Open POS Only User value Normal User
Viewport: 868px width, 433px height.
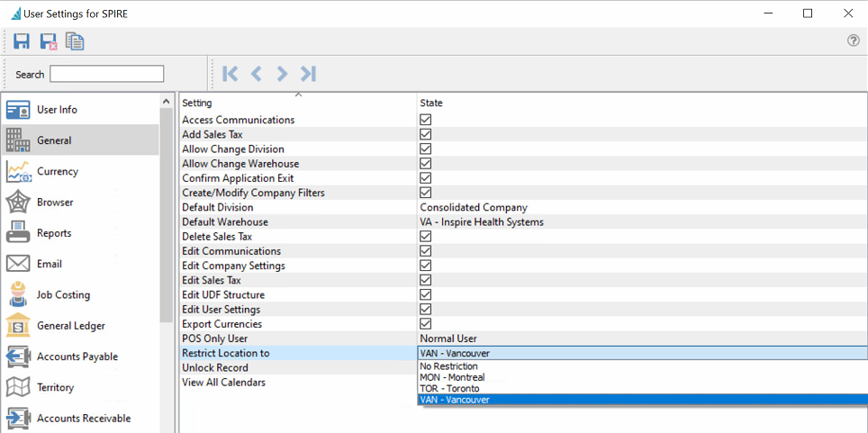tap(448, 338)
